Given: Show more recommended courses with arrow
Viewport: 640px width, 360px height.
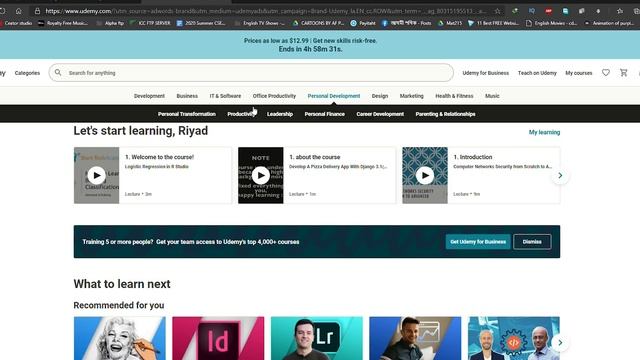Looking at the screenshot, I should coord(560,342).
